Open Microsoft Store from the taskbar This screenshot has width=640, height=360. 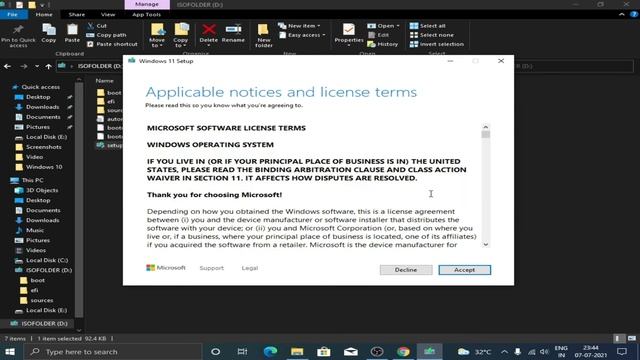(324, 351)
